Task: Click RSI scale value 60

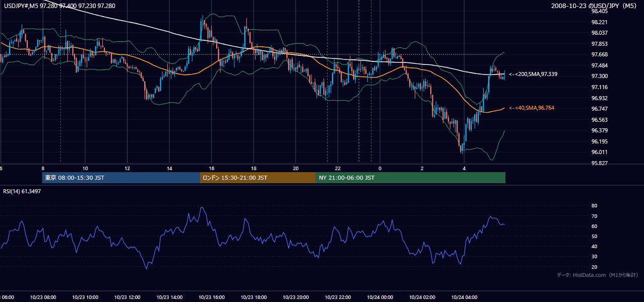Action: (594, 226)
